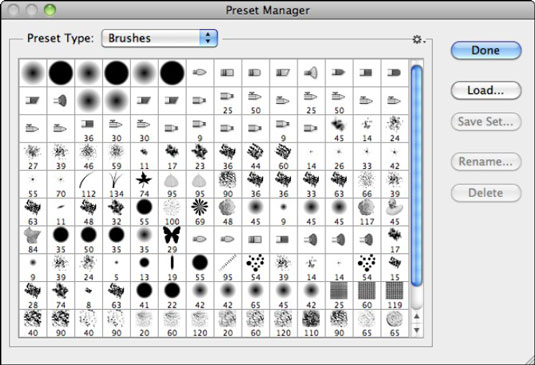Viewport: 535px width, 365px height.
Task: Choose the brush preset labeled 100
Action: click(x=172, y=212)
